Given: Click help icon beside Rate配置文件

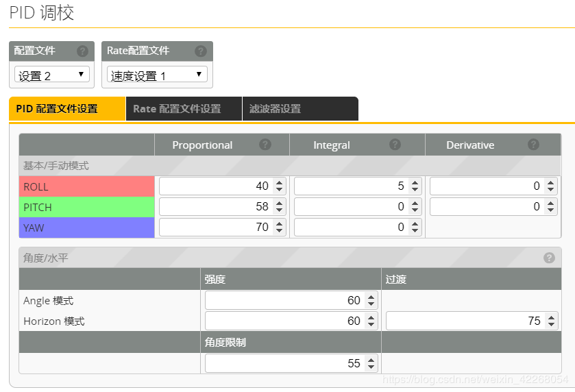Looking at the screenshot, I should 201,51.
